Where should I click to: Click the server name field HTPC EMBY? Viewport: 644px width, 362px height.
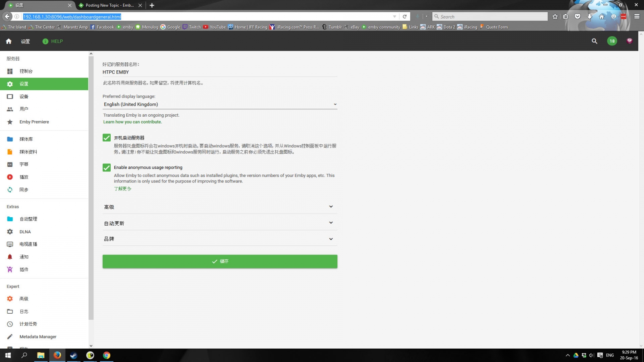pyautogui.click(x=220, y=72)
